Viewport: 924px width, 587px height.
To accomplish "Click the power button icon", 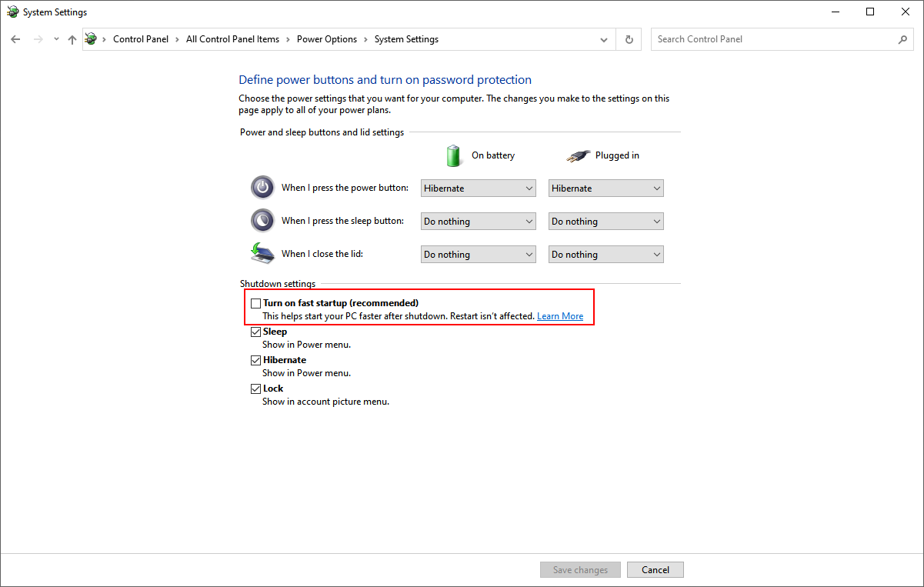I will click(x=262, y=187).
